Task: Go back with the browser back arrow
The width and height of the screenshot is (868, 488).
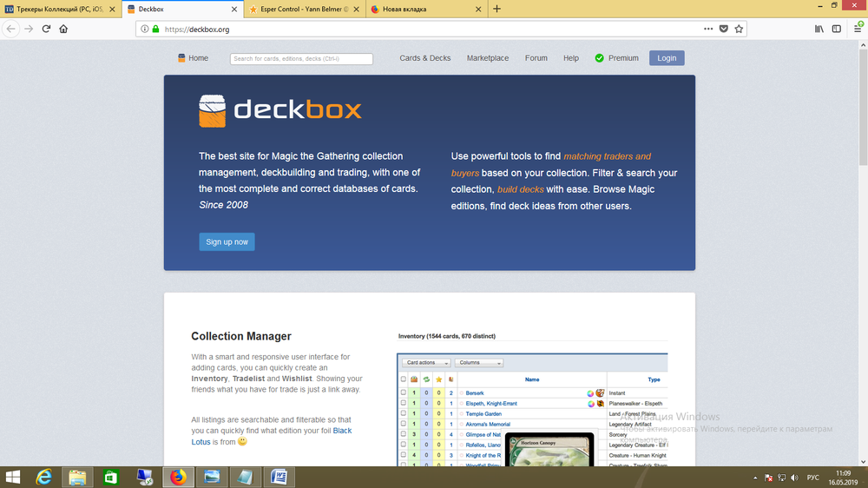Action: (11, 29)
